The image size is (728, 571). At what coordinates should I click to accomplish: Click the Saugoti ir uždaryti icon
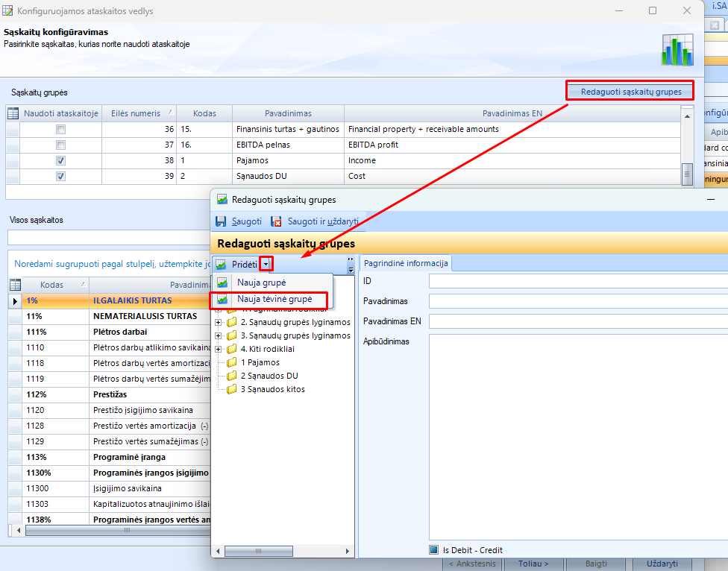click(x=277, y=221)
